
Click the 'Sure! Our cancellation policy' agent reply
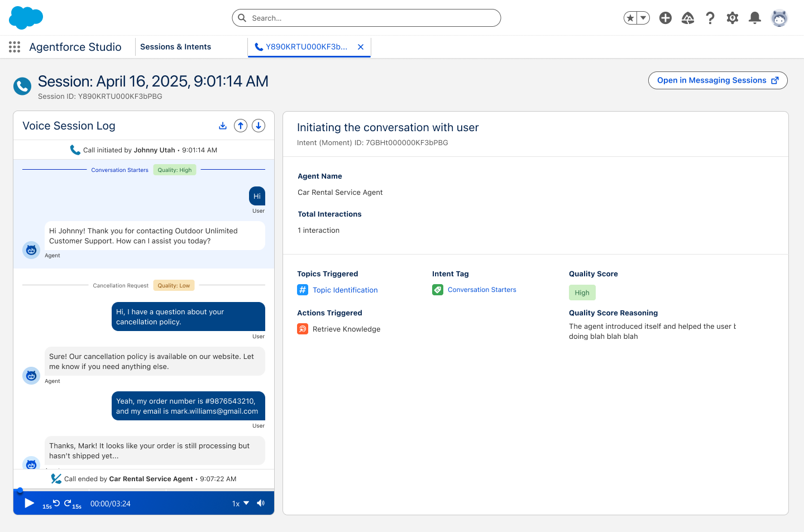(155, 361)
